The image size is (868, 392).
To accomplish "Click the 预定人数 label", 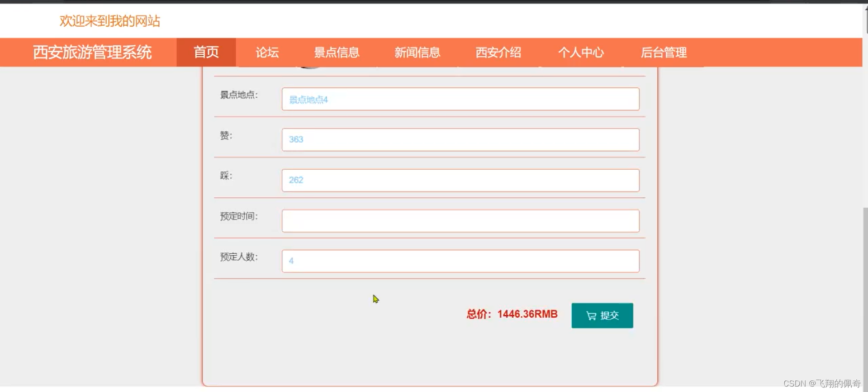I will (x=239, y=257).
